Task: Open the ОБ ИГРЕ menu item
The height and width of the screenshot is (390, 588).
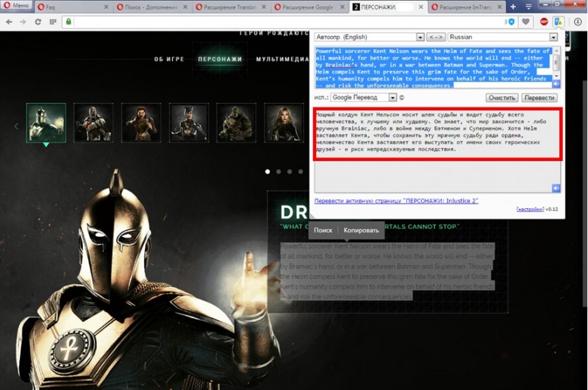Action: click(x=169, y=60)
